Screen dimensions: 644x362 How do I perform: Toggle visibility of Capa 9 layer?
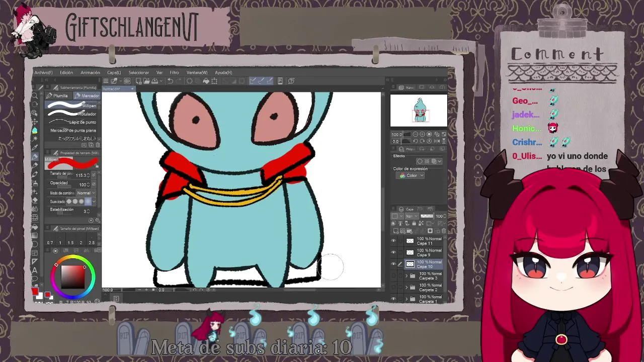tap(393, 252)
